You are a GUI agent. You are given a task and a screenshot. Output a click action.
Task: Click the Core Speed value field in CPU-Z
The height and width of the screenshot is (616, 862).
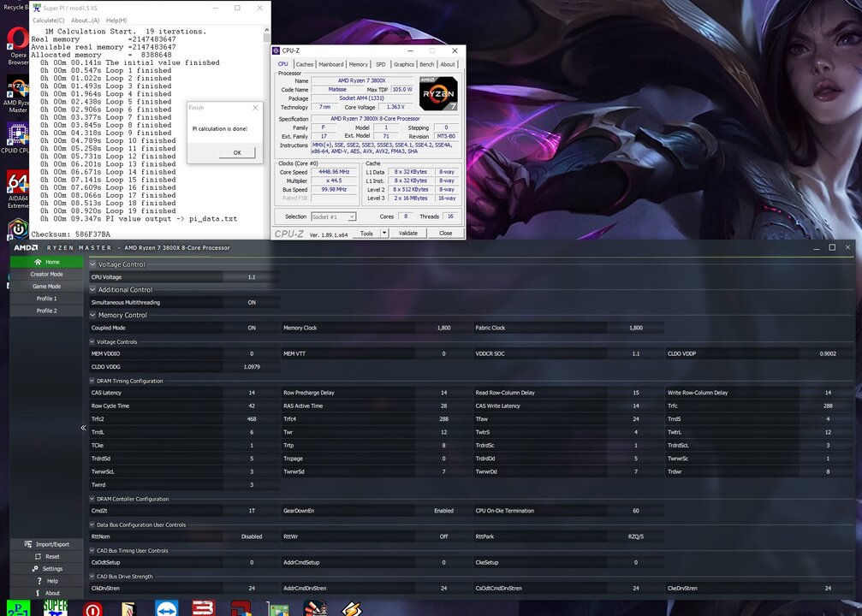(x=334, y=172)
